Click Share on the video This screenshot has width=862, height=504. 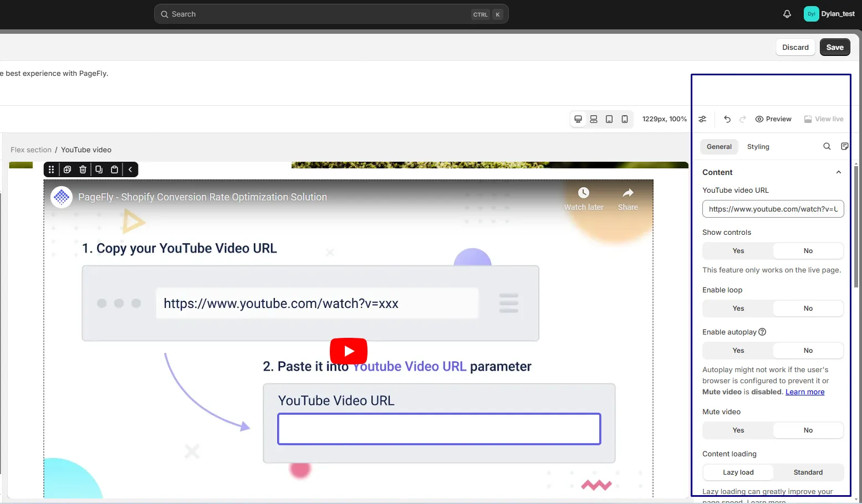pyautogui.click(x=628, y=199)
